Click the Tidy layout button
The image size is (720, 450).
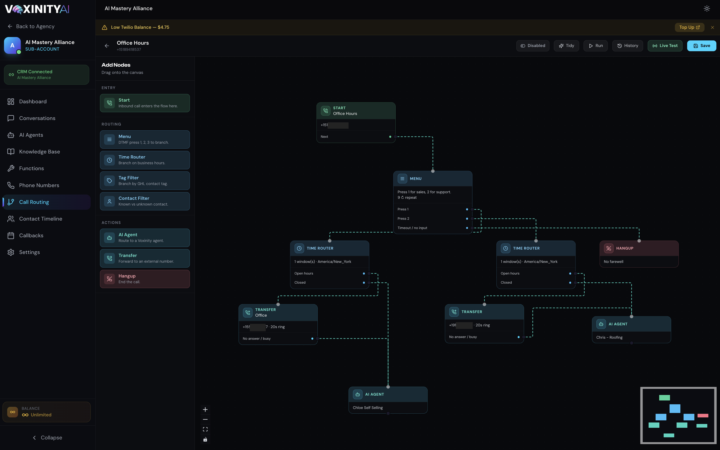(x=566, y=46)
